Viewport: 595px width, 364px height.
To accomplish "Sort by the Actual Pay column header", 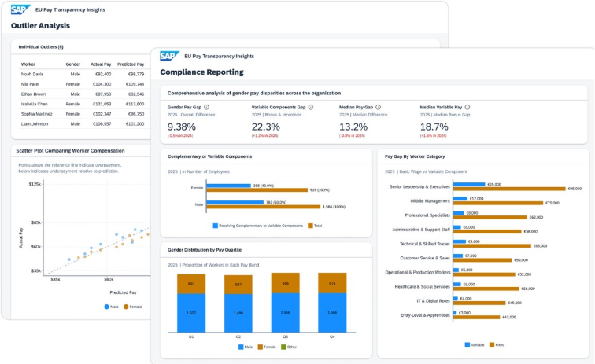I will tap(101, 64).
